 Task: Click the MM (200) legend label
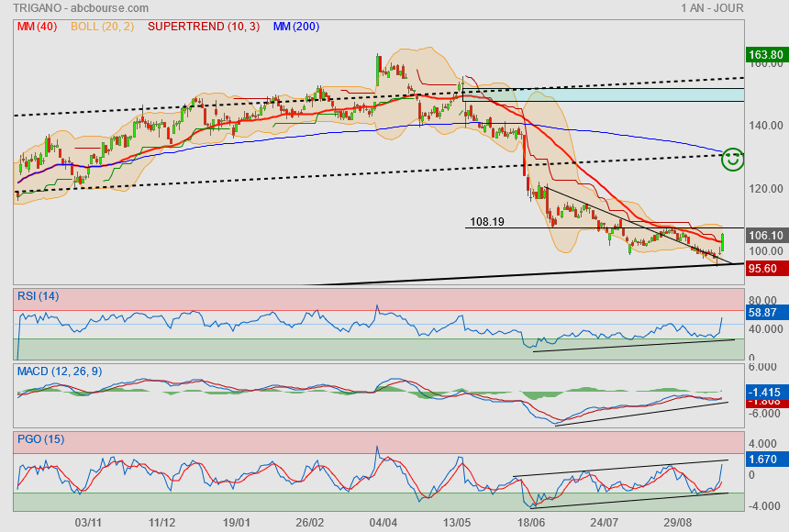tap(296, 27)
